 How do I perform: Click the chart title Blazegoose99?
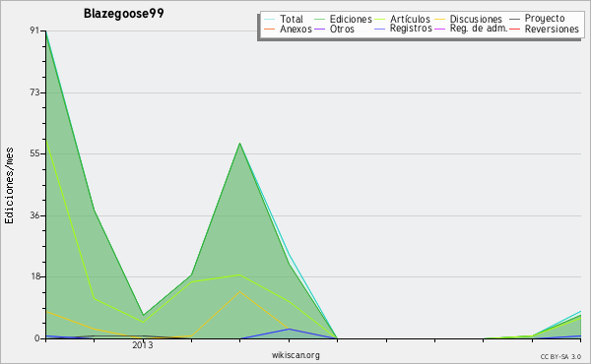tap(124, 14)
